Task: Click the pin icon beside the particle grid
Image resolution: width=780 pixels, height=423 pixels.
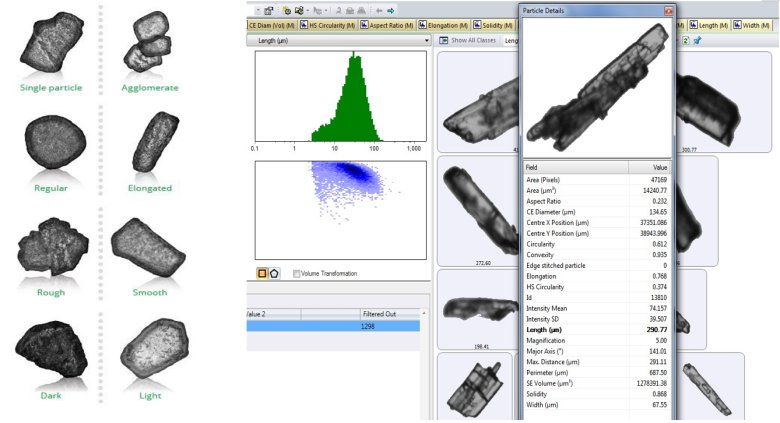Action: pyautogui.click(x=697, y=40)
